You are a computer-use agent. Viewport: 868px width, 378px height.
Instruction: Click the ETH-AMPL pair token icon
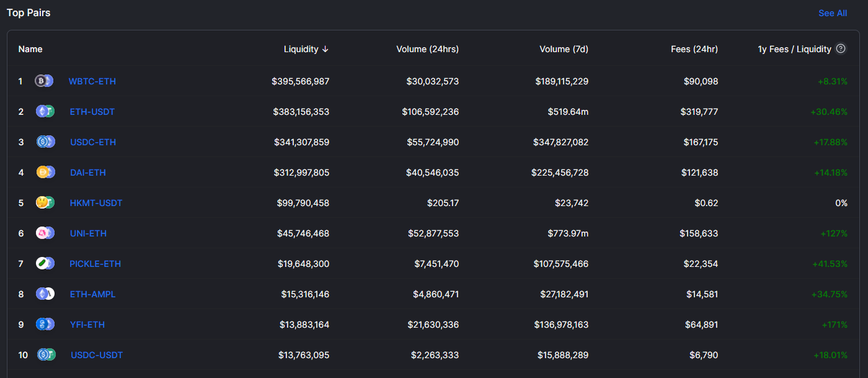[45, 294]
